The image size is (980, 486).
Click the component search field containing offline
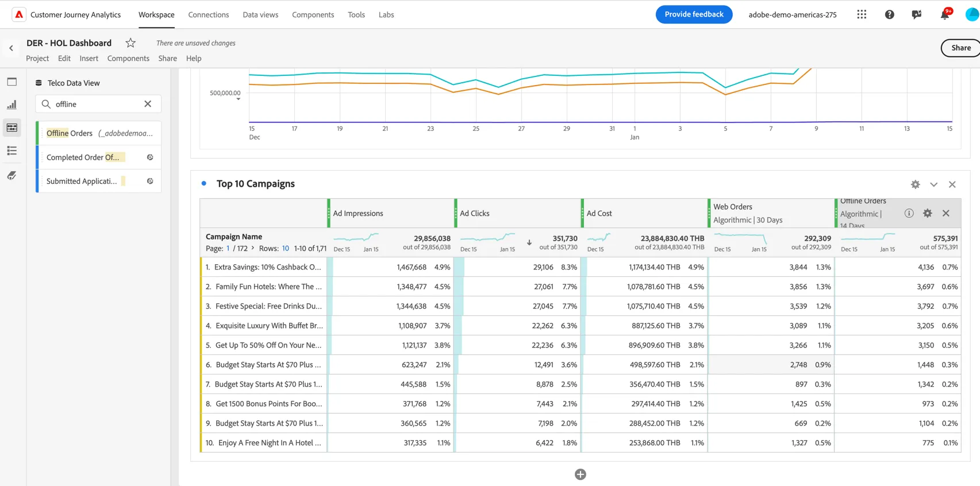pyautogui.click(x=98, y=104)
